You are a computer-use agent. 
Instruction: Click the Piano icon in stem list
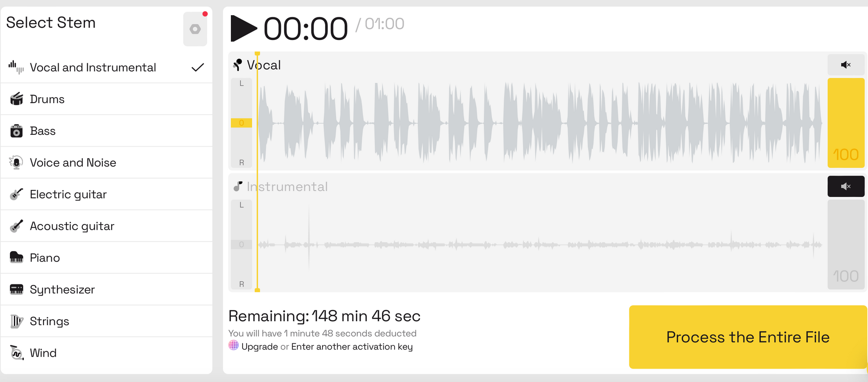click(16, 258)
